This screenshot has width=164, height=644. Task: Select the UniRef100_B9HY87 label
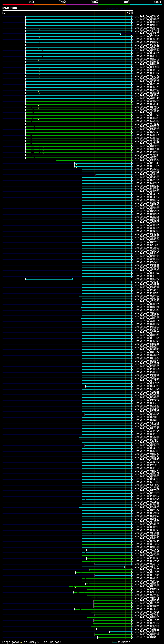(x=147, y=62)
